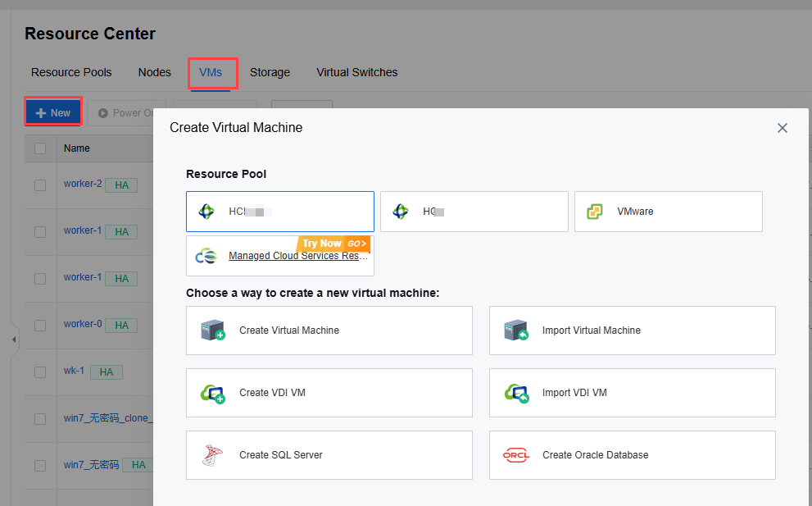Tick the checkbox for win7_无密码_clone
This screenshot has width=812, height=506.
tap(40, 419)
